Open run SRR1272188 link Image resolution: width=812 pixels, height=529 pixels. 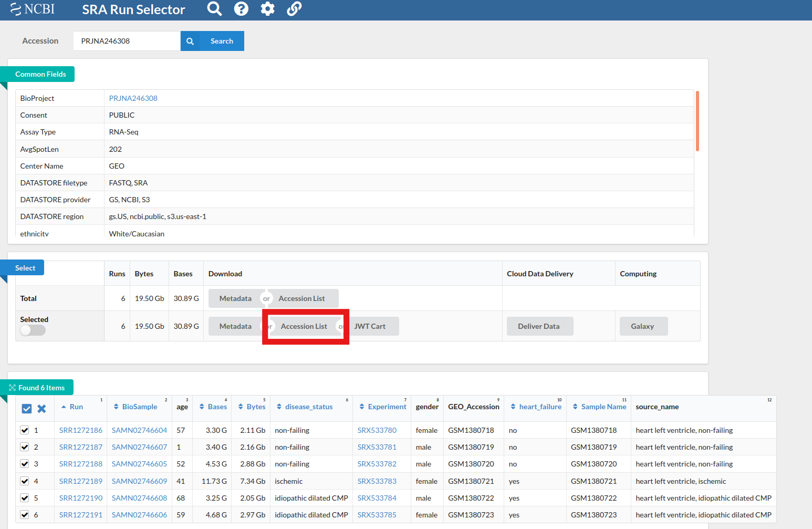tap(81, 464)
